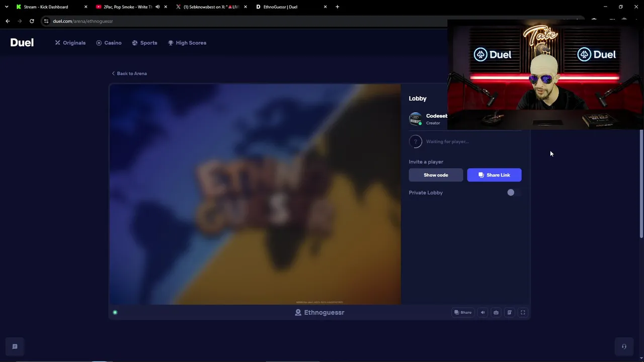The height and width of the screenshot is (362, 644).
Task: Close the Stream - Kick Dashboard tab
Action: pyautogui.click(x=86, y=7)
